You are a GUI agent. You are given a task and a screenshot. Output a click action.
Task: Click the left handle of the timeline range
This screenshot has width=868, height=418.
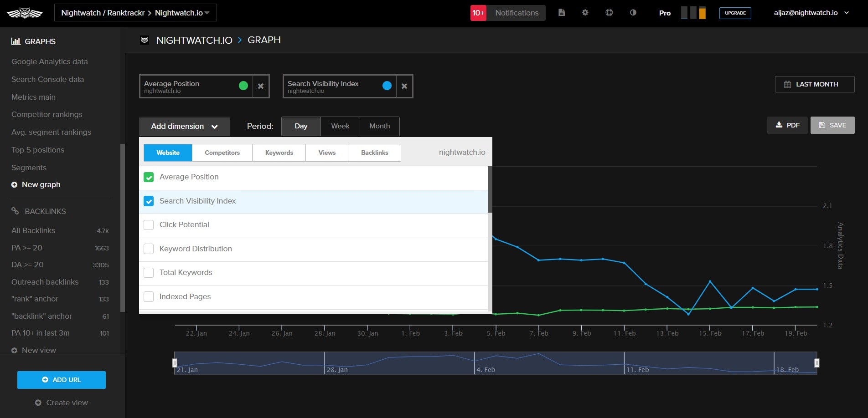(175, 363)
